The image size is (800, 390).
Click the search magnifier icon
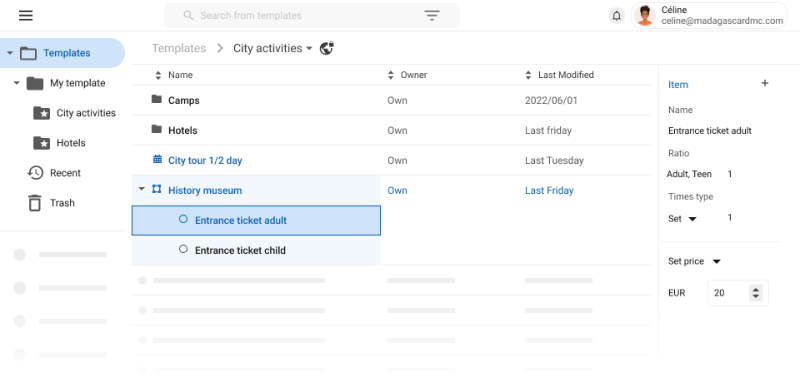[188, 15]
